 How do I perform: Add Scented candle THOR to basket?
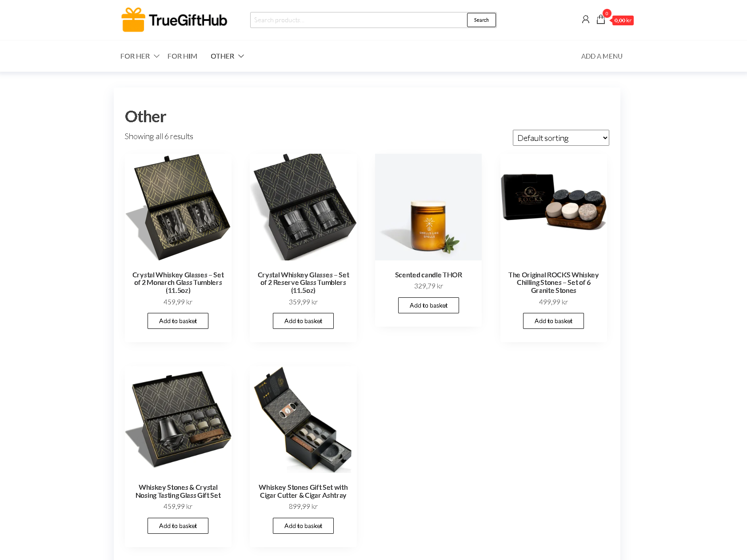click(x=428, y=305)
